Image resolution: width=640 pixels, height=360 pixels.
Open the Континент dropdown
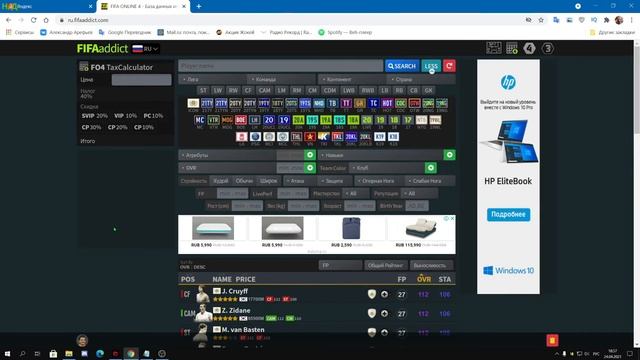point(352,79)
